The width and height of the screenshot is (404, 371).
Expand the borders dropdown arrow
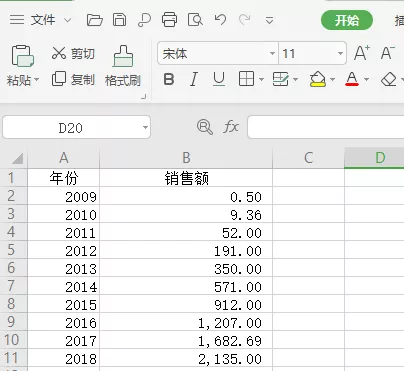pos(261,80)
